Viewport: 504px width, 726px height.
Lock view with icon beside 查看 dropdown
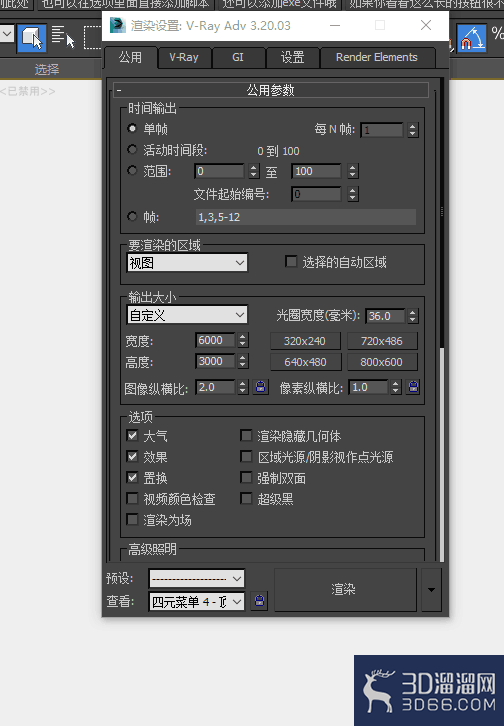260,601
